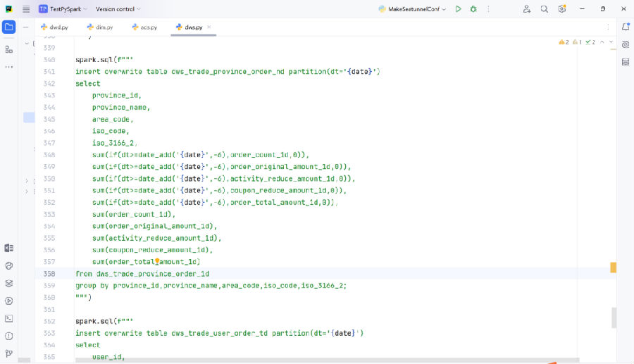Open the Terminal tool window
634x364 pixels.
coord(8,318)
